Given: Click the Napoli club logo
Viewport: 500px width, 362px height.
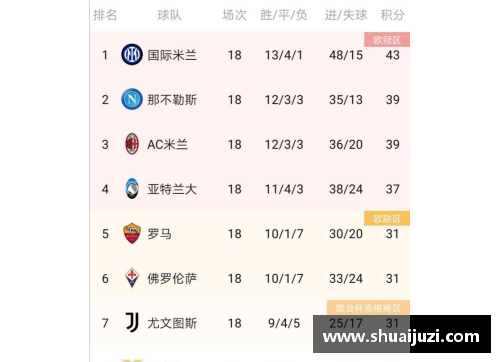Looking at the screenshot, I should [132, 99].
